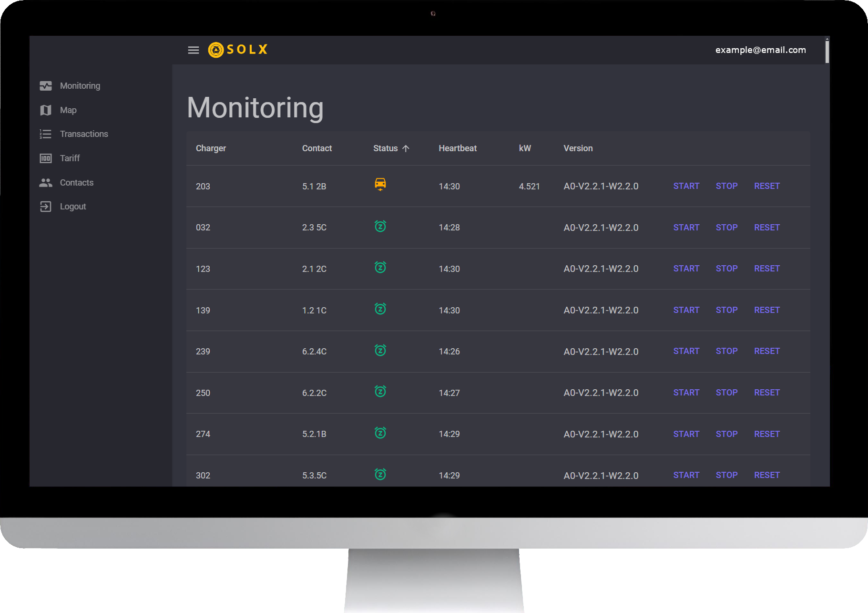868x613 pixels.
Task: Sort table by Heartbeat column
Action: pyautogui.click(x=458, y=148)
